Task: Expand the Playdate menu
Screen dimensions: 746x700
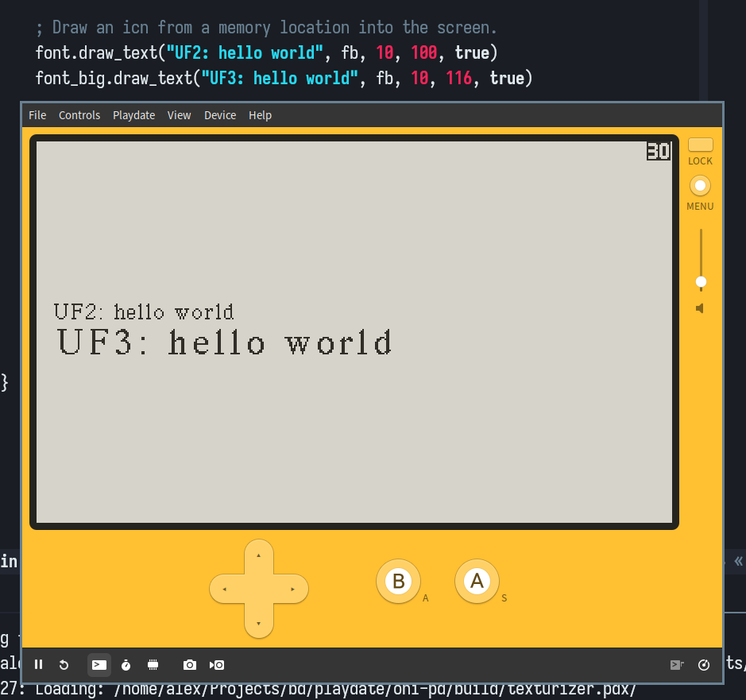Action: (133, 115)
